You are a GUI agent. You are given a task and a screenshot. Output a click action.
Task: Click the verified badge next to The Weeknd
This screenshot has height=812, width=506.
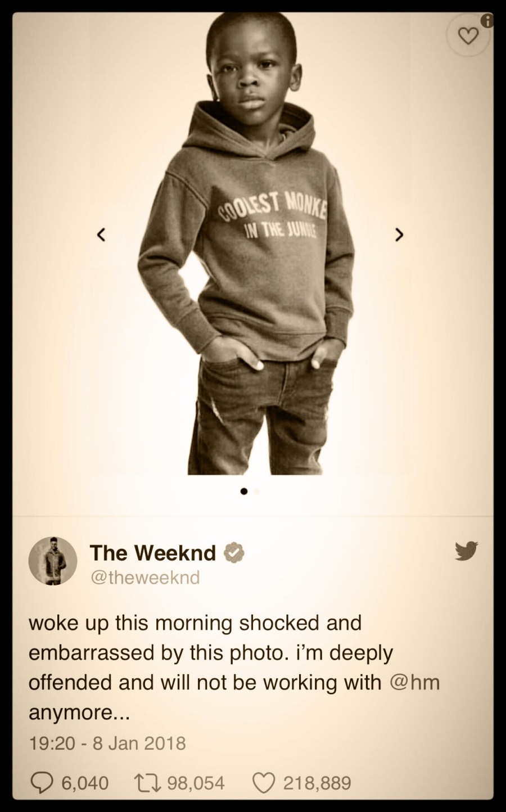[x=234, y=553]
